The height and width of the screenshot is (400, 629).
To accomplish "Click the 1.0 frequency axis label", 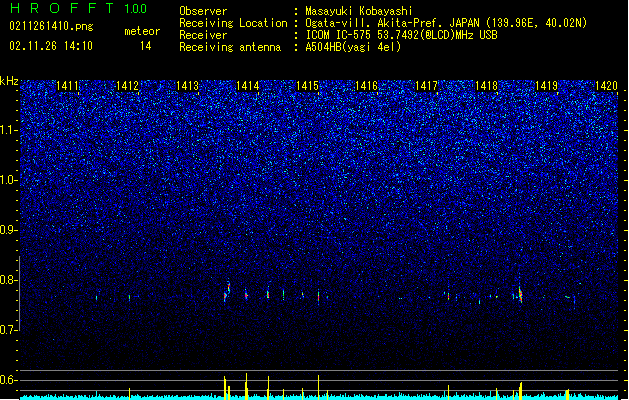I will click(9, 180).
